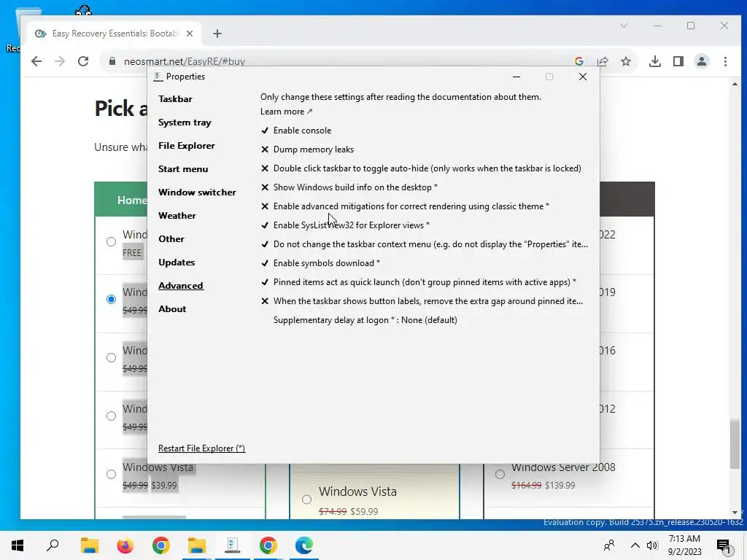The image size is (747, 560).
Task: Open a new Chrome tab
Action: click(x=217, y=34)
